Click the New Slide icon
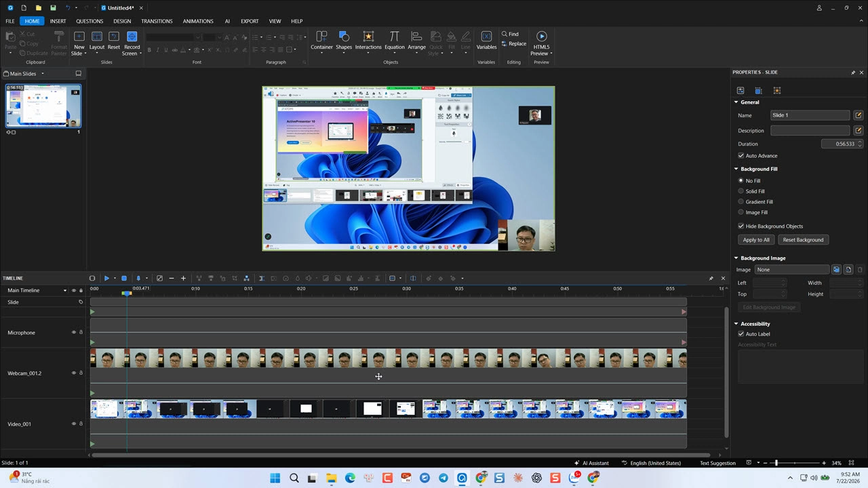The width and height of the screenshot is (868, 488). (x=79, y=37)
